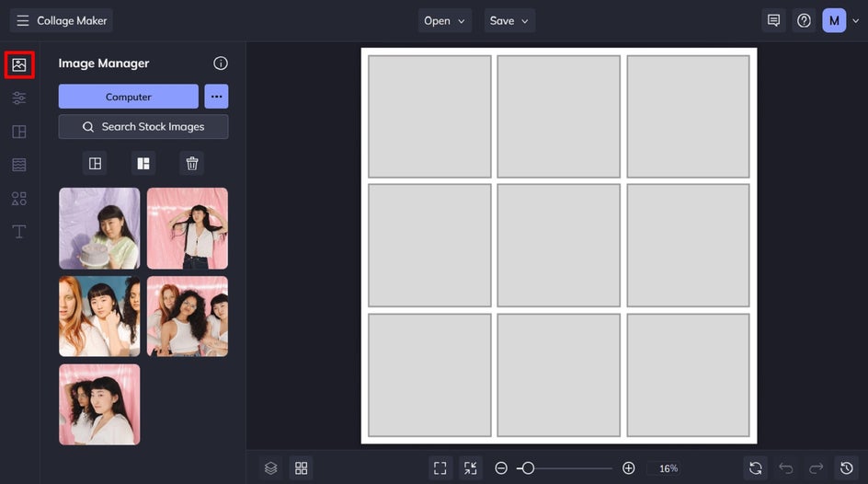
Task: Open the history clock icon
Action: [847, 468]
